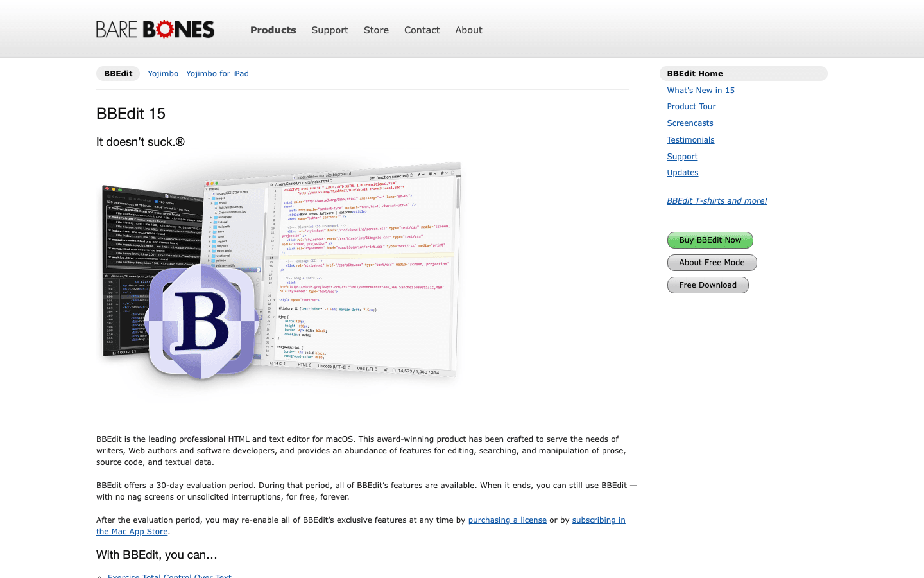The width and height of the screenshot is (924, 578).
Task: Open What's New in 15
Action: coord(701,90)
